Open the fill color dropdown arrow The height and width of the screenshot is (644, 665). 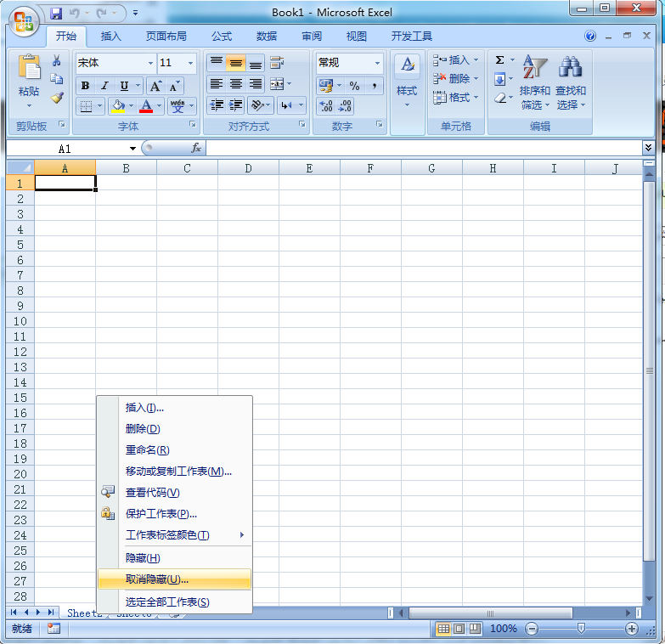click(x=131, y=105)
